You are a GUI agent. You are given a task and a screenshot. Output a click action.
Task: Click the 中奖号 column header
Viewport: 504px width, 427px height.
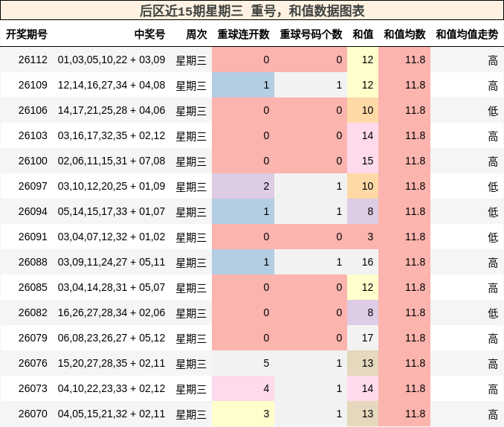149,34
